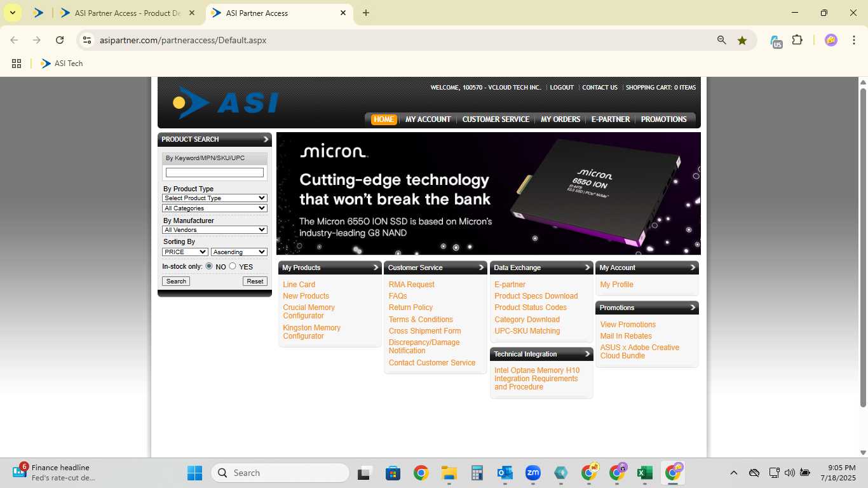Open the tab search dropdown arrow
The width and height of the screenshot is (868, 488).
12,13
